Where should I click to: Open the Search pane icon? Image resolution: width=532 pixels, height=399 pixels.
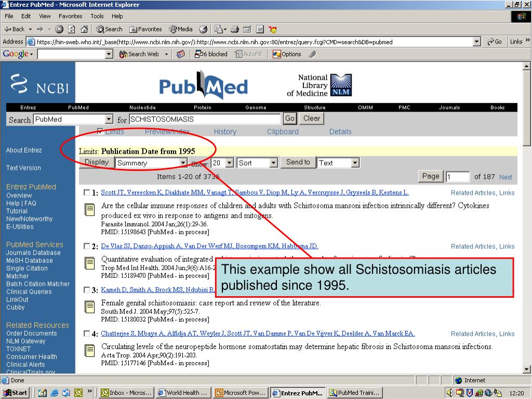point(109,29)
